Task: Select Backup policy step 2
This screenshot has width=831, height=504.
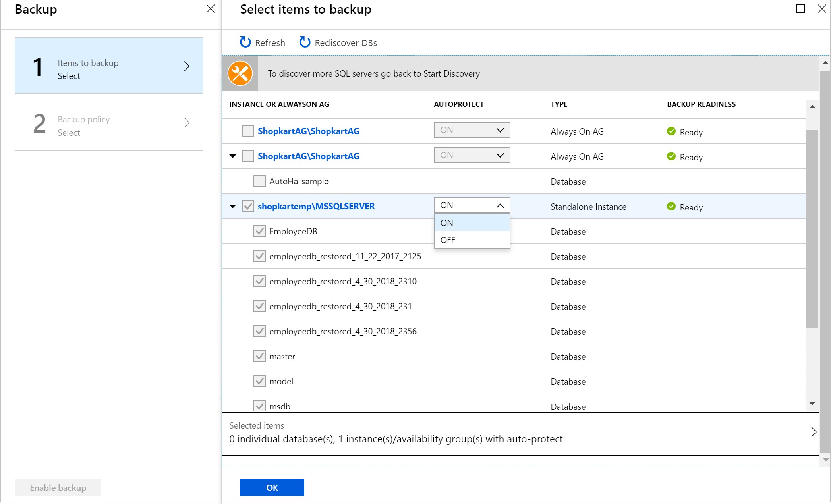Action: click(110, 126)
